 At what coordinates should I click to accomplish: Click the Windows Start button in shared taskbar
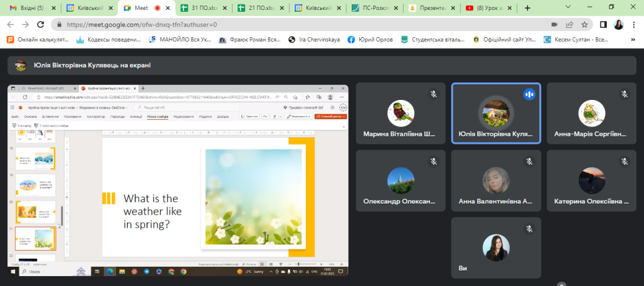(x=13, y=272)
